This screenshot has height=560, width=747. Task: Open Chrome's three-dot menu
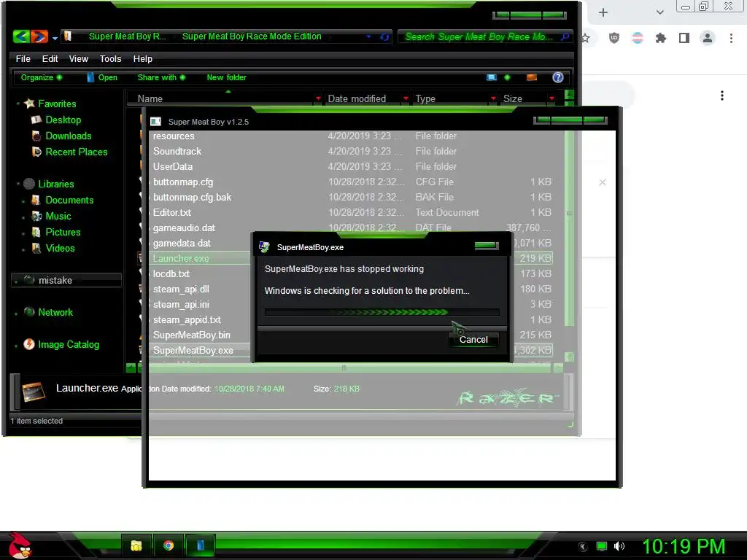731,38
